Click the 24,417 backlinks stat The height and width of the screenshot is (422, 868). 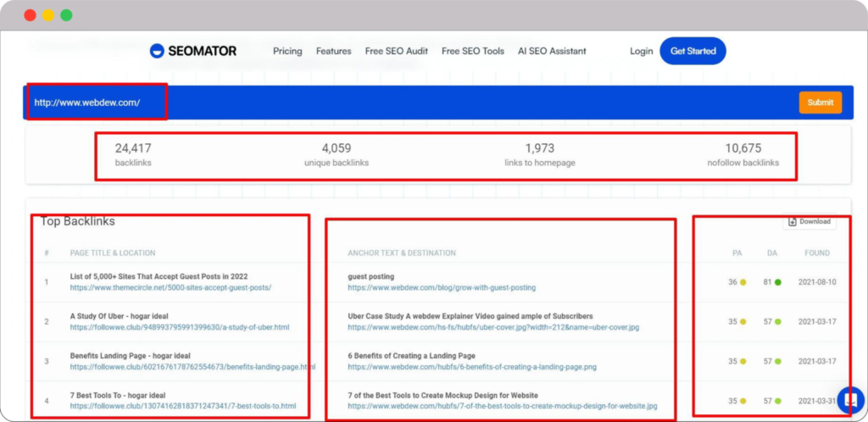click(133, 155)
